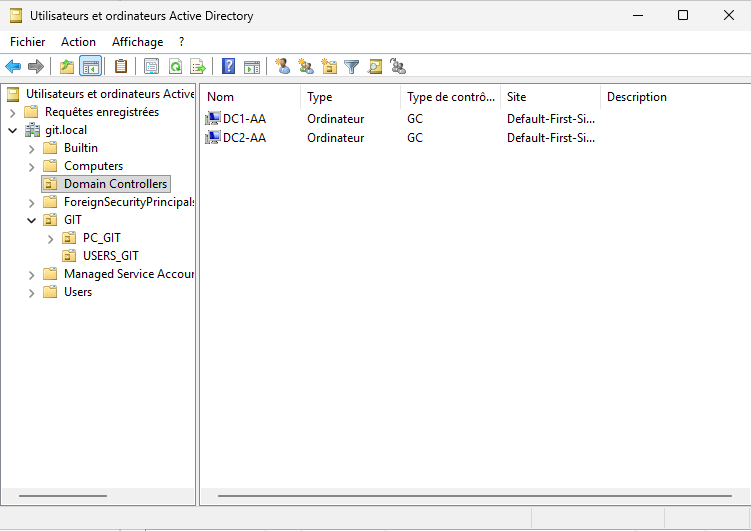Expand the Builtin container

pos(32,149)
